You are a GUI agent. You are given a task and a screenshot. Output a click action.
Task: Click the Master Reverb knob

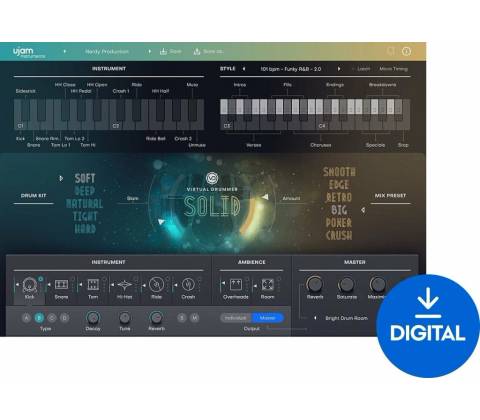[315, 284]
